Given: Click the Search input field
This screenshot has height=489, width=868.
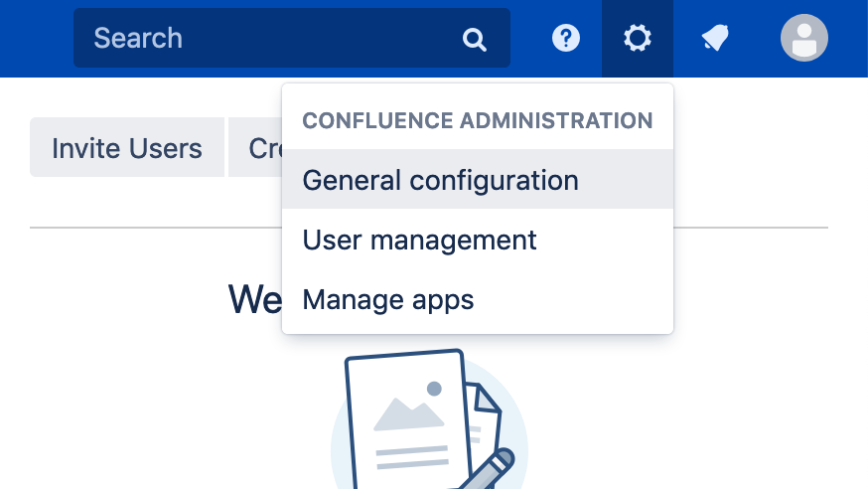Looking at the screenshot, I should (292, 38).
